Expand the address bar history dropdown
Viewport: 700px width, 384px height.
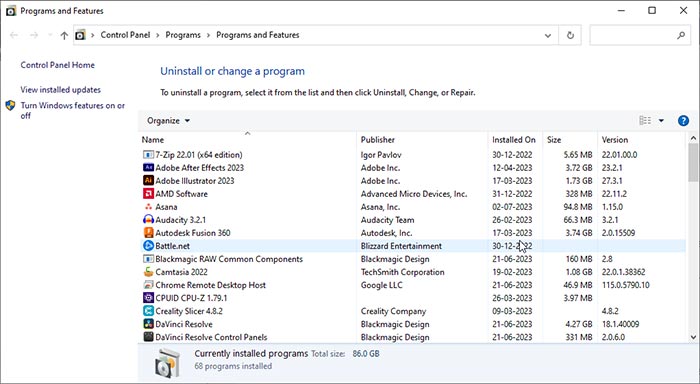click(548, 36)
